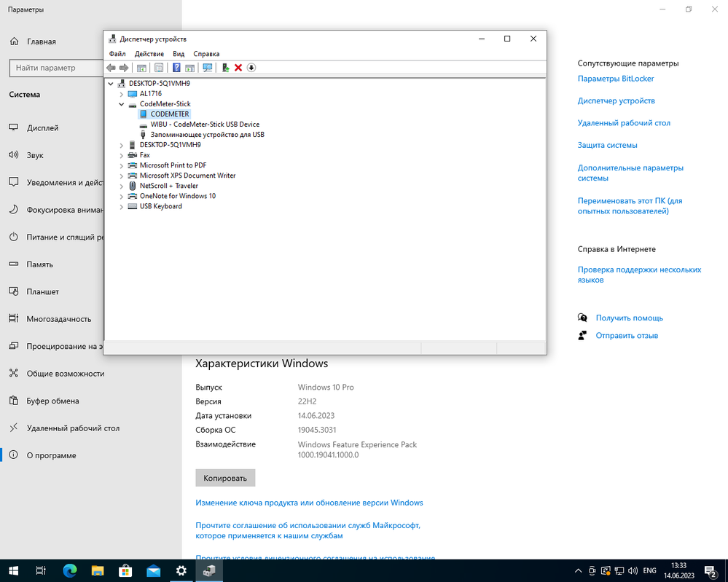
Task: Expand the Fax node
Action: click(121, 155)
